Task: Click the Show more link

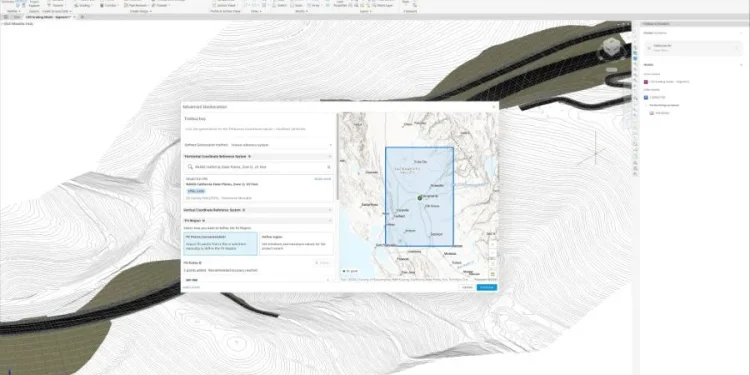Action: [322, 179]
